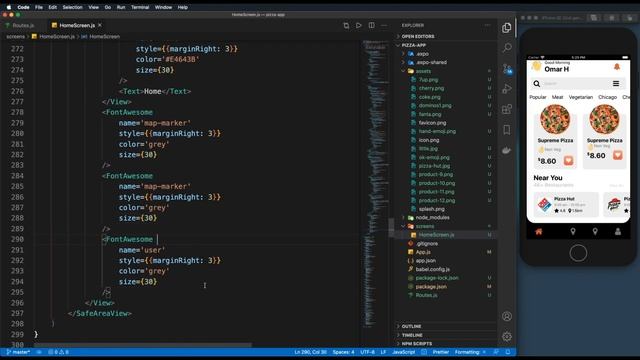Click the Ln 290 cursor position indicator

tap(310, 352)
